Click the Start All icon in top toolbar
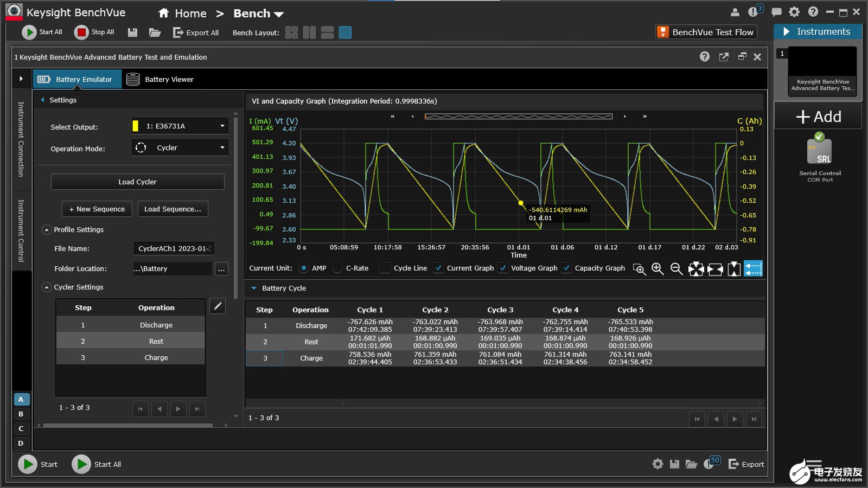Image resolution: width=868 pixels, height=488 pixels. pyautogui.click(x=29, y=33)
